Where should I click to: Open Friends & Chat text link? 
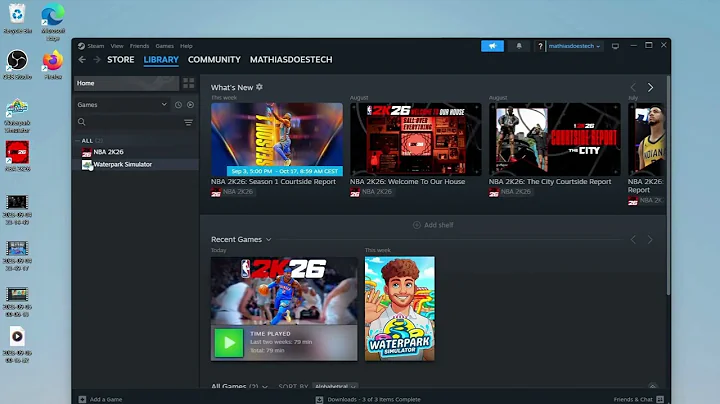pyautogui.click(x=633, y=399)
